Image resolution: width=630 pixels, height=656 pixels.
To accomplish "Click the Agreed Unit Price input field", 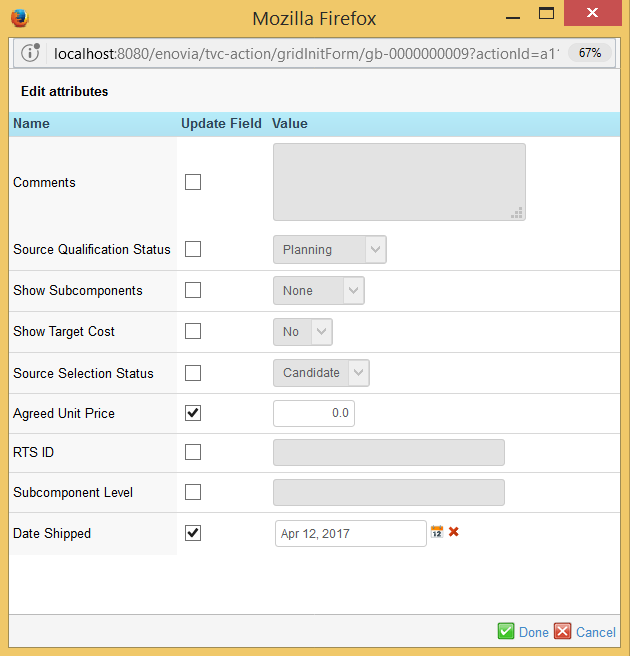I will pyautogui.click(x=313, y=413).
